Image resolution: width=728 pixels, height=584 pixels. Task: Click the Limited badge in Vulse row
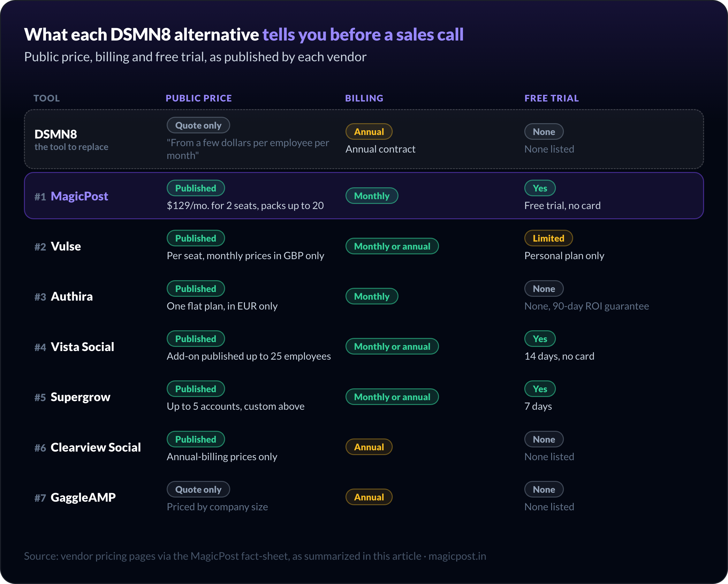[548, 238]
